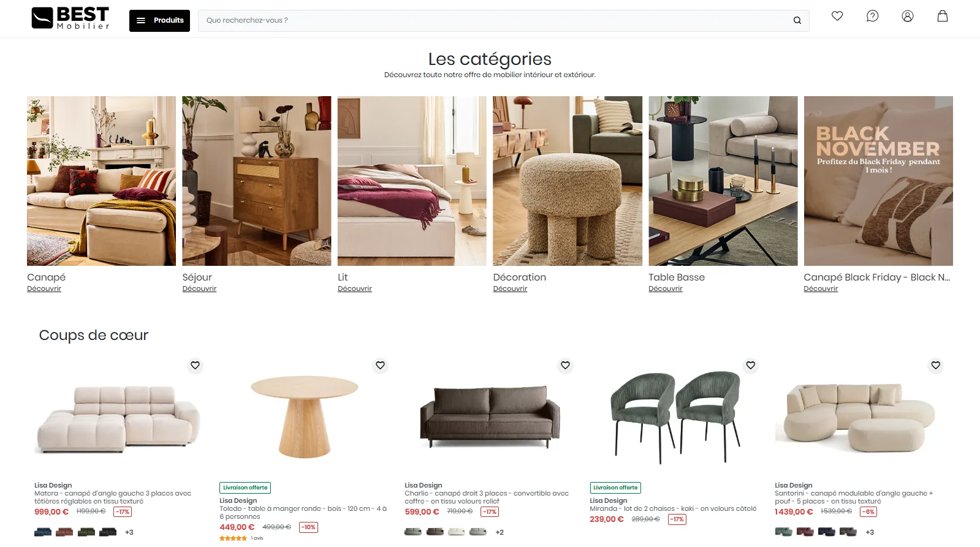This screenshot has height=547, width=980.
Task: Open the Décoration category title
Action: (x=519, y=277)
